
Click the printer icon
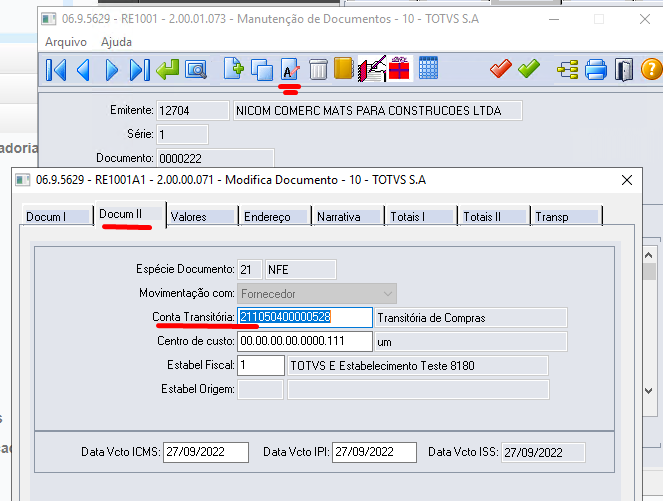click(x=596, y=70)
